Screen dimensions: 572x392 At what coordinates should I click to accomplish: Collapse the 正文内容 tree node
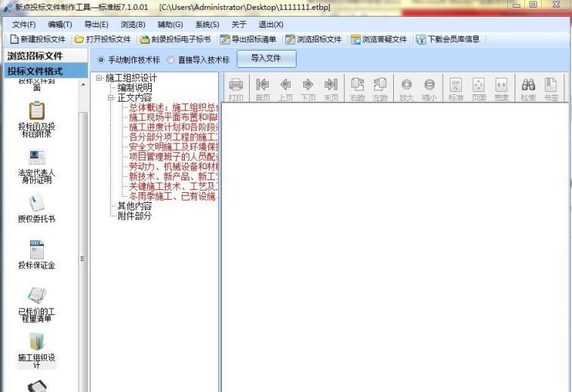(111, 98)
